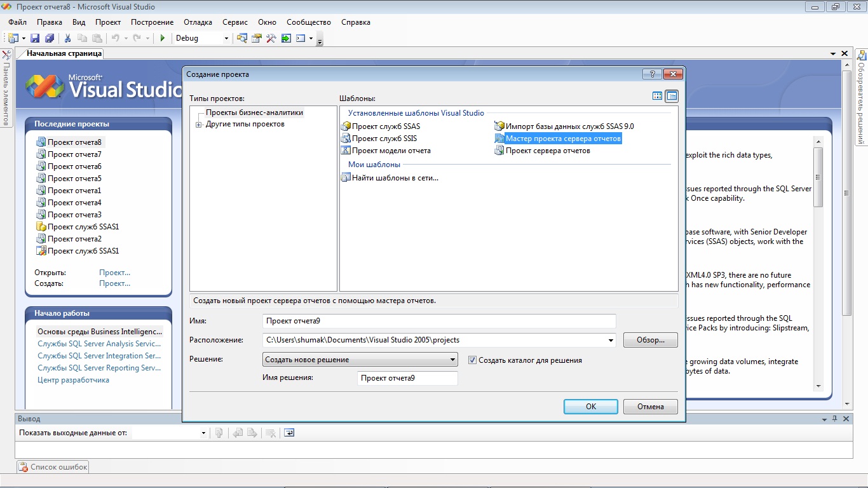Click the Find Message in Code output icon
Viewport: 868px width, 488px height.
tap(219, 433)
